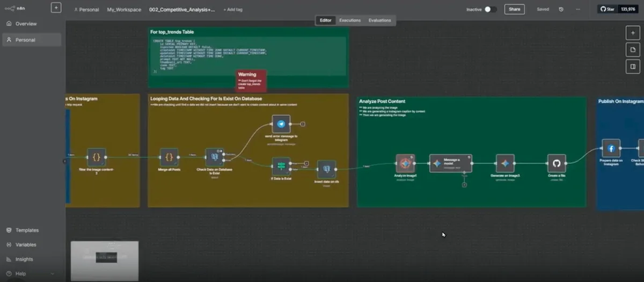Click '+ Add tag' link
The height and width of the screenshot is (282, 644).
tap(232, 10)
